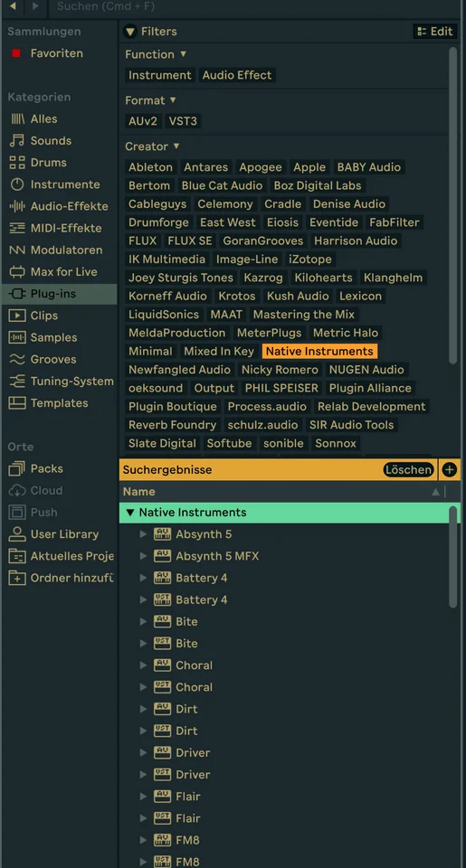Expand the Absynth 5 plug-in entry
Screen dimensions: 466x868
tap(144, 534)
